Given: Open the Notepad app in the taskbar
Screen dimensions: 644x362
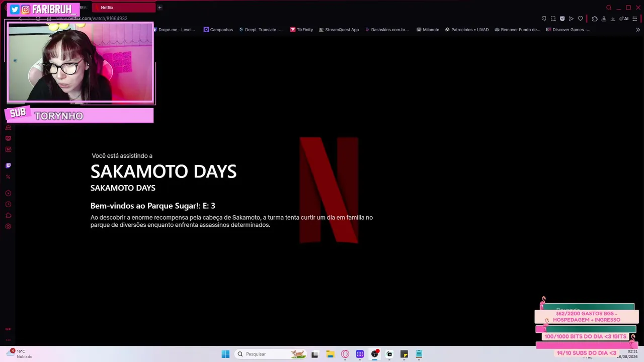Looking at the screenshot, I should (419, 354).
